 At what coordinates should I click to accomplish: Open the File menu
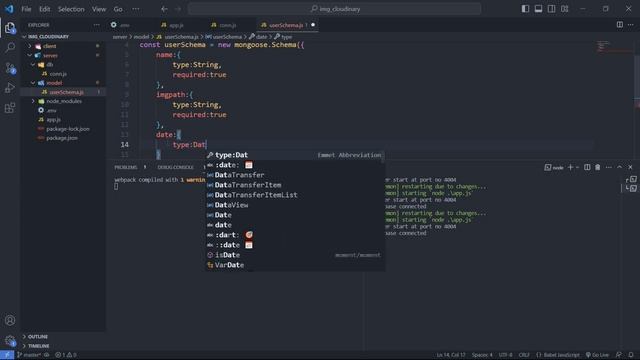[x=26, y=9]
